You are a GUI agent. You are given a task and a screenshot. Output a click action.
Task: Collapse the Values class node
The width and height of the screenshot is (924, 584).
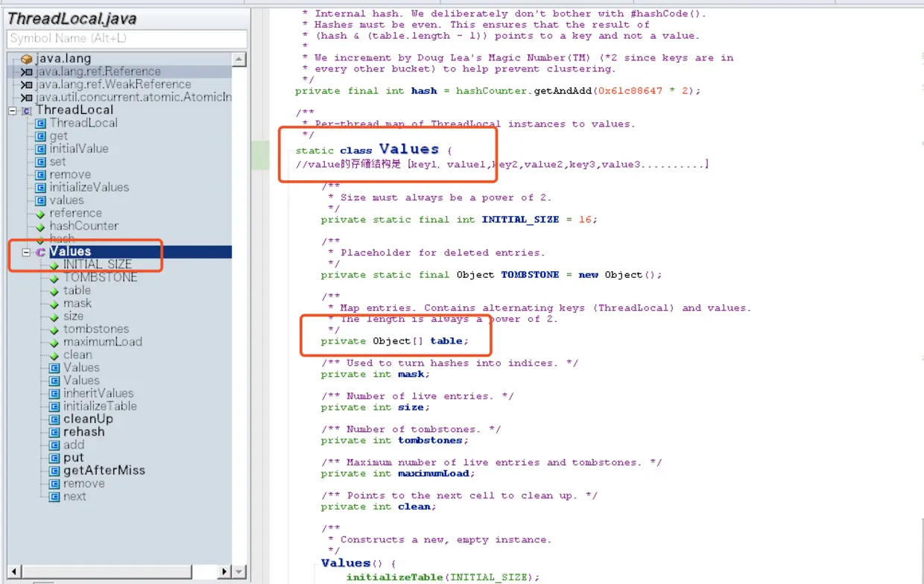26,253
